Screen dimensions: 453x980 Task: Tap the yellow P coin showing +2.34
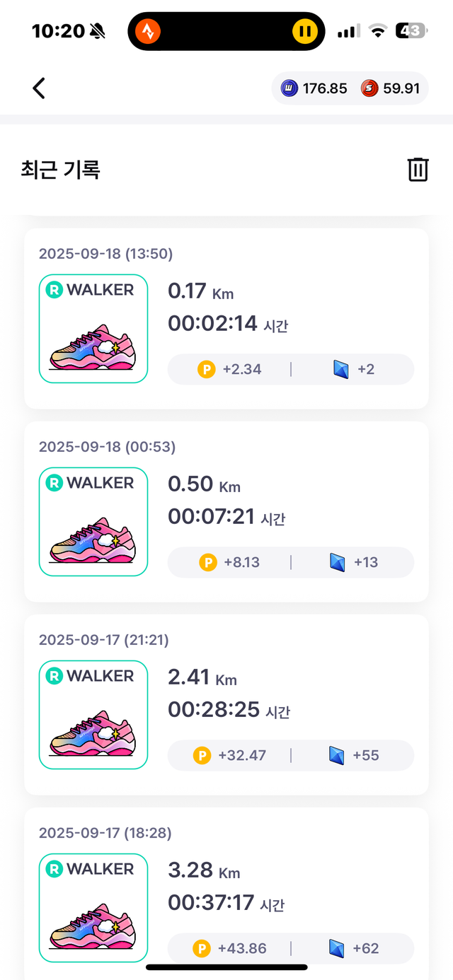(x=206, y=369)
